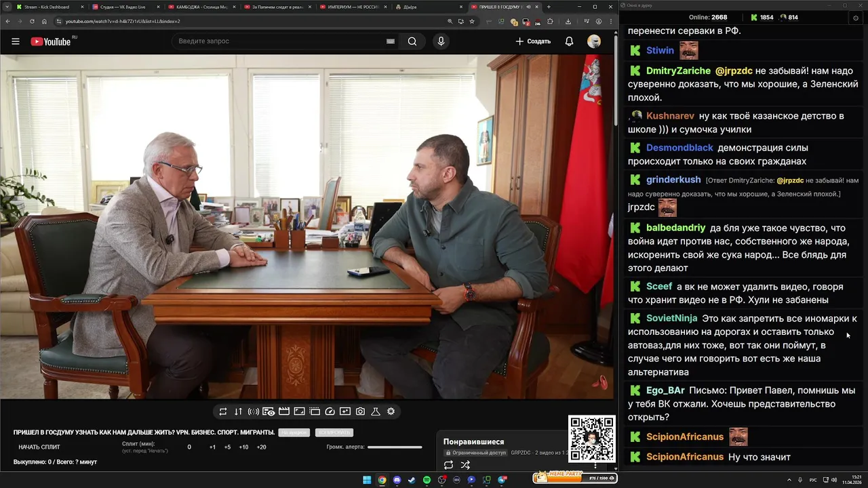Click username balbedandriy in chat
Screen dimensions: 868x488
click(x=675, y=228)
